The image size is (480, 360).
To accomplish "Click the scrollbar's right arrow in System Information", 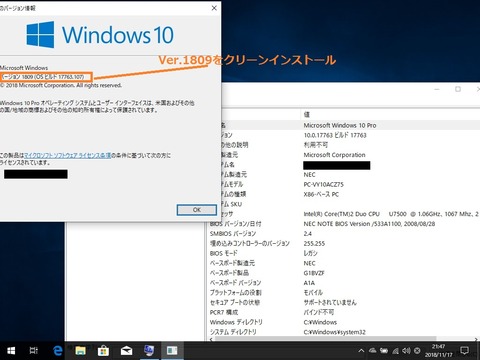I will (477, 339).
